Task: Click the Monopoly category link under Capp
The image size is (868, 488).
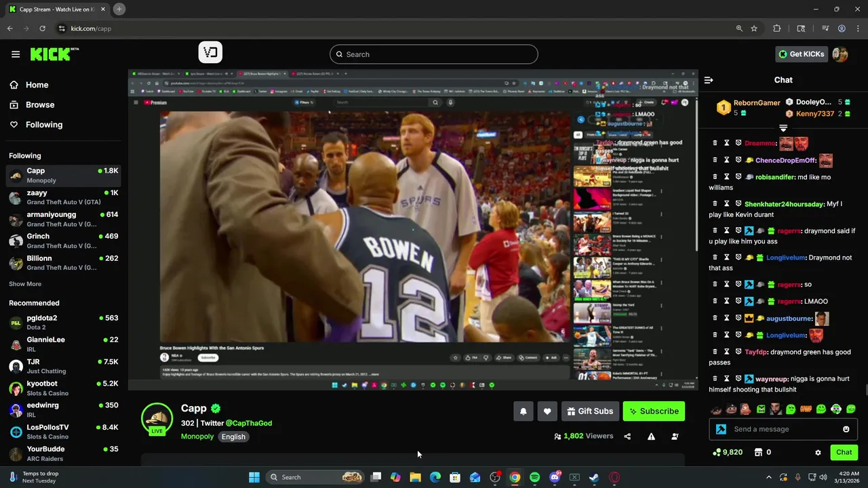Action: pyautogui.click(x=197, y=436)
